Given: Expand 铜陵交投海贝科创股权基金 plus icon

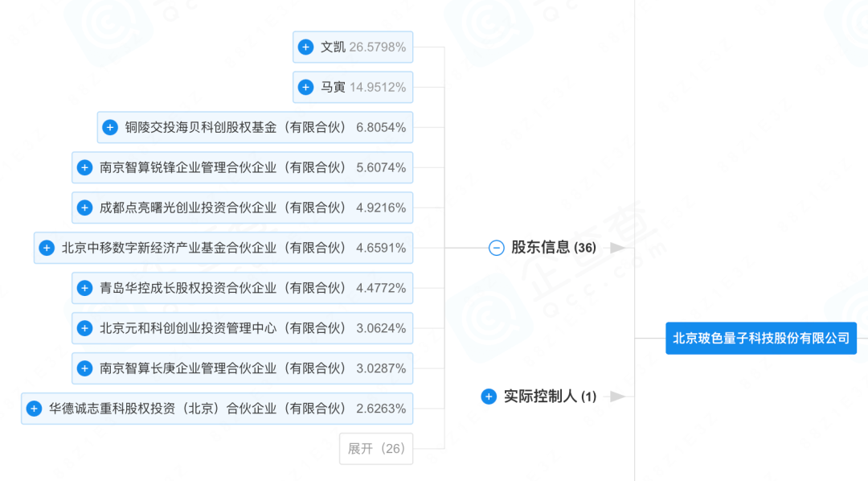Looking at the screenshot, I should click(x=110, y=127).
